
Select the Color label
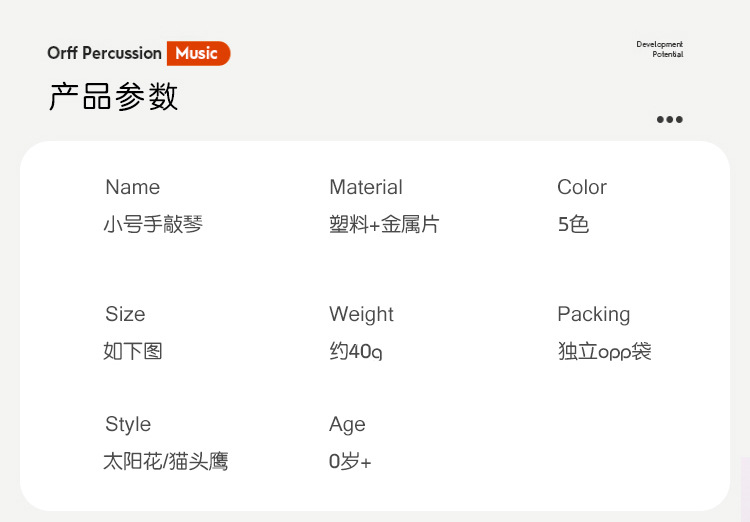pos(582,187)
